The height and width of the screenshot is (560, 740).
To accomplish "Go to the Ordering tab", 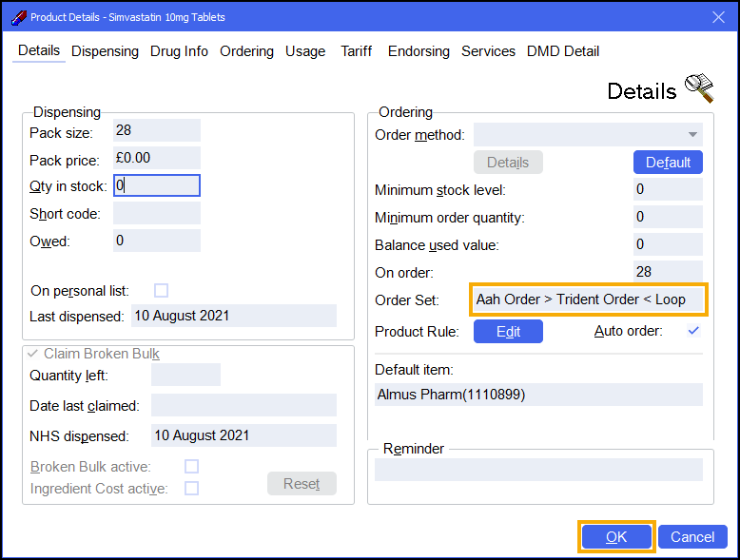I will [246, 51].
